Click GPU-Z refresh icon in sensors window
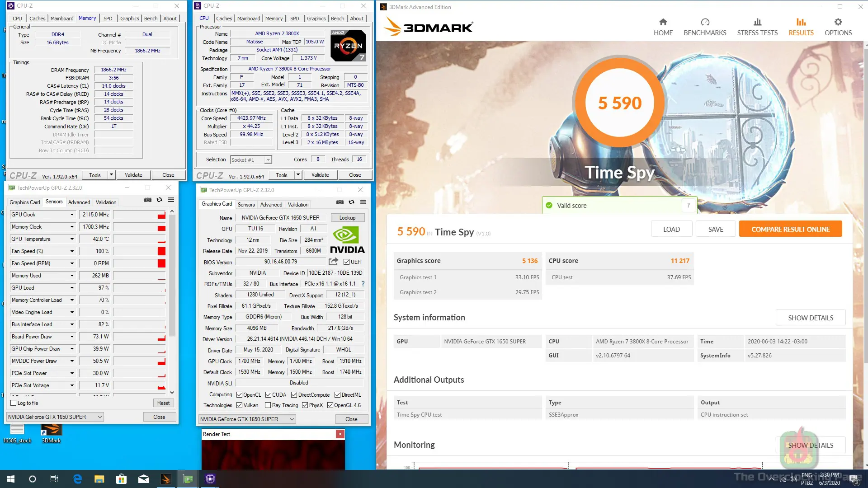868x488 pixels. pos(159,200)
